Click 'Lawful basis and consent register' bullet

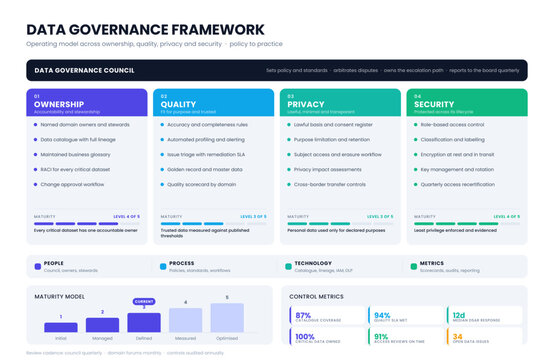[x=333, y=125]
